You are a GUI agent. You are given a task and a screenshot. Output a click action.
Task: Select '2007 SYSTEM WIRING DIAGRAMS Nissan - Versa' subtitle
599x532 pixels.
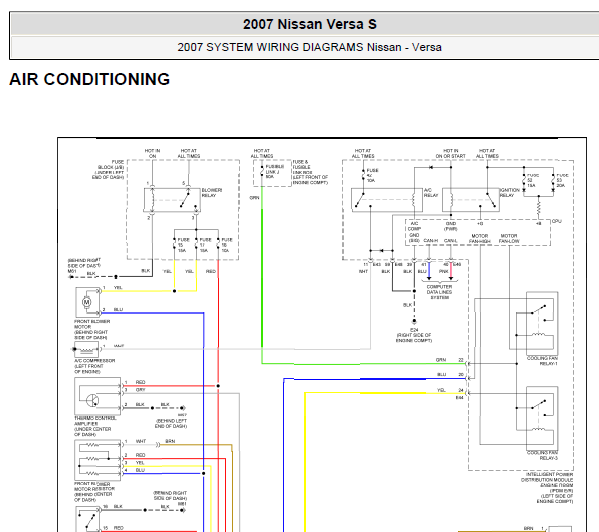click(x=309, y=47)
